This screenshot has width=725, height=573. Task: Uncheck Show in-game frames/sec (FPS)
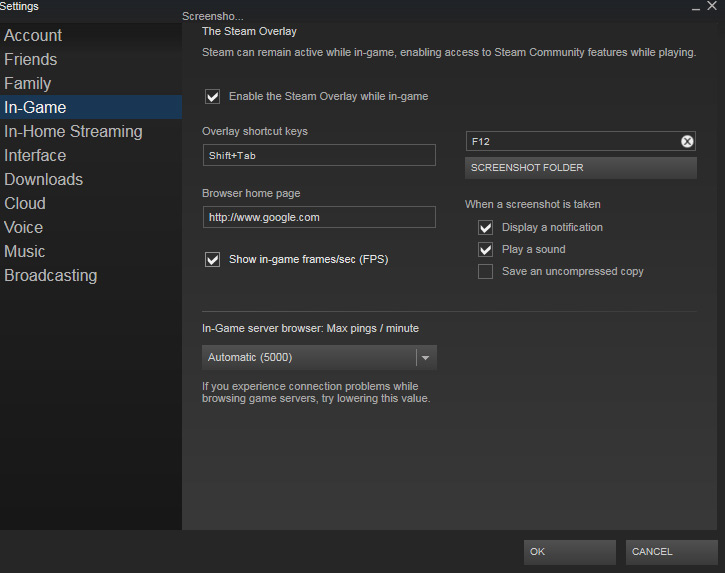pos(212,259)
